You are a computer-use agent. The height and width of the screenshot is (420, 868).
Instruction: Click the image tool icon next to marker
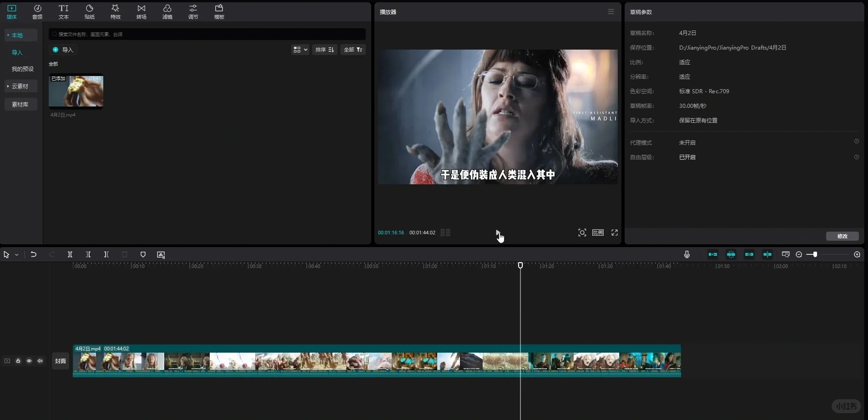coord(161,255)
